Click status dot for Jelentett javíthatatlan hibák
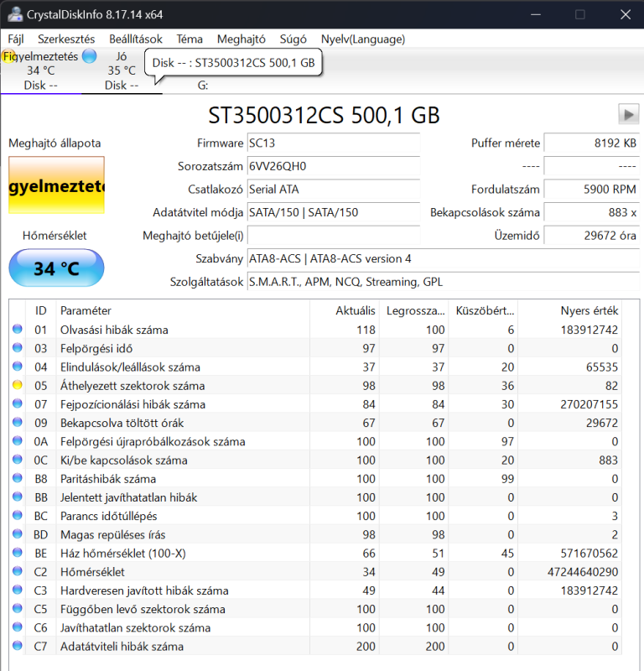This screenshot has height=671, width=644. pos(17,497)
